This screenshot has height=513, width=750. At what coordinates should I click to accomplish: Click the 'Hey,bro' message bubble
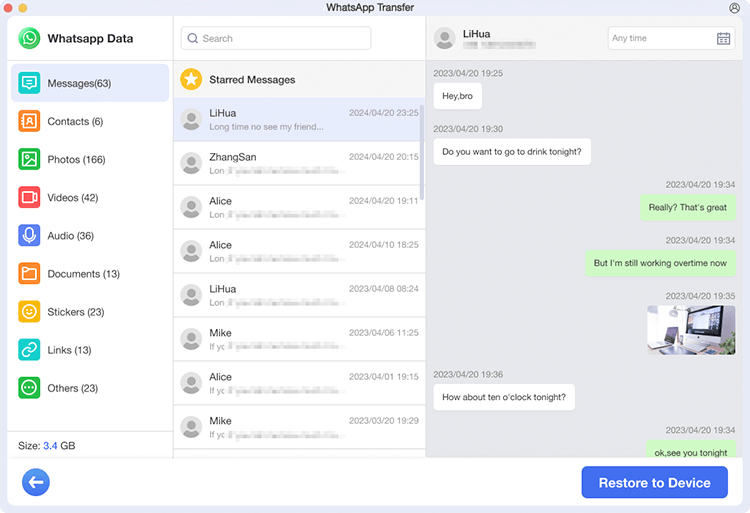click(x=457, y=96)
